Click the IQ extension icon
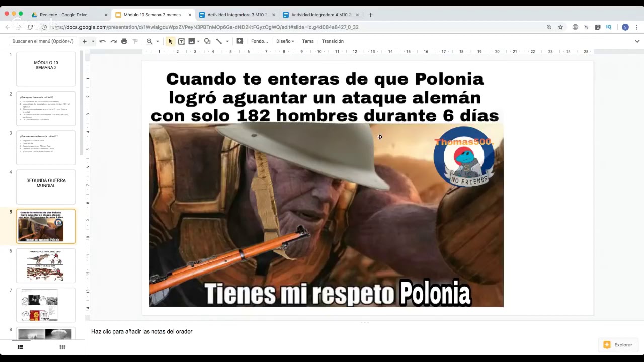The width and height of the screenshot is (644, 362). tap(609, 27)
